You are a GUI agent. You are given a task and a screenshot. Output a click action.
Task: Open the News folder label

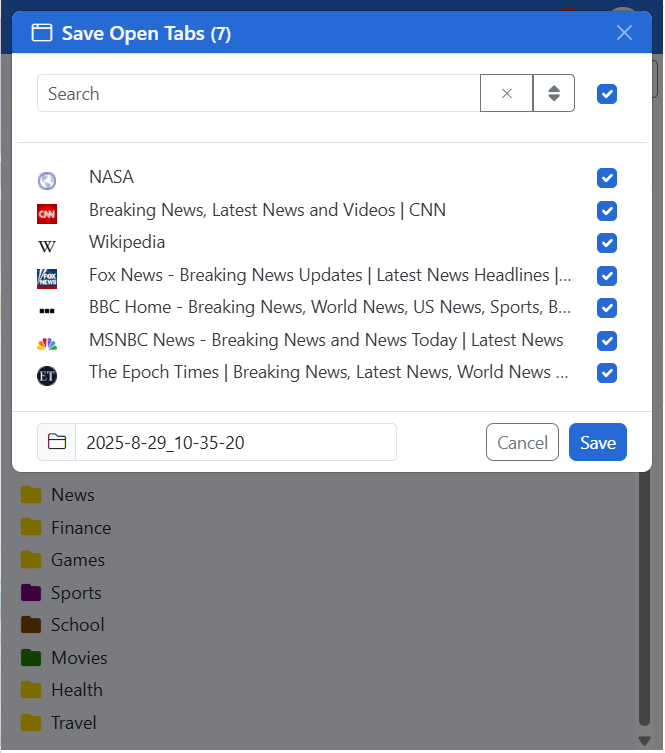73,495
